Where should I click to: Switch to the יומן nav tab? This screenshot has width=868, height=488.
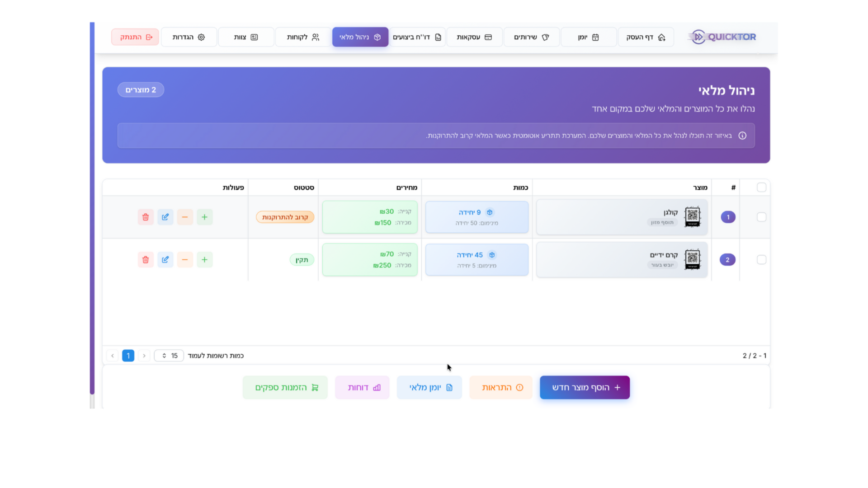(588, 37)
